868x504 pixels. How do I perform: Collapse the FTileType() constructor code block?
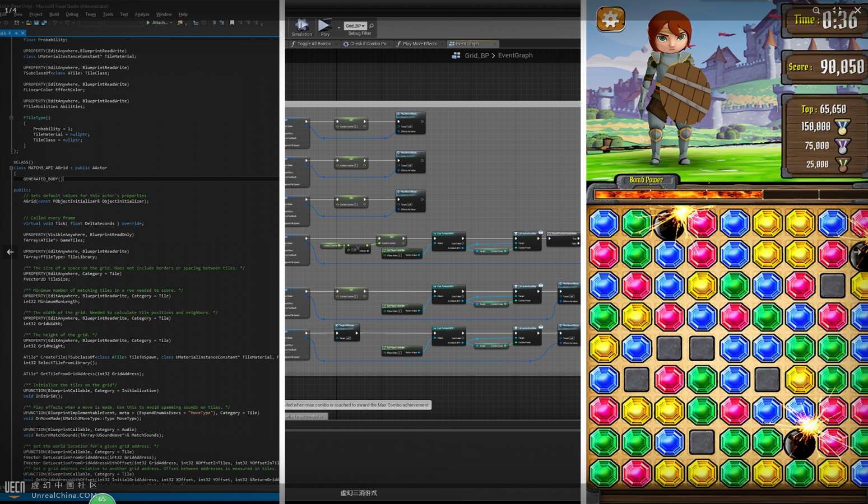[x=11, y=118]
